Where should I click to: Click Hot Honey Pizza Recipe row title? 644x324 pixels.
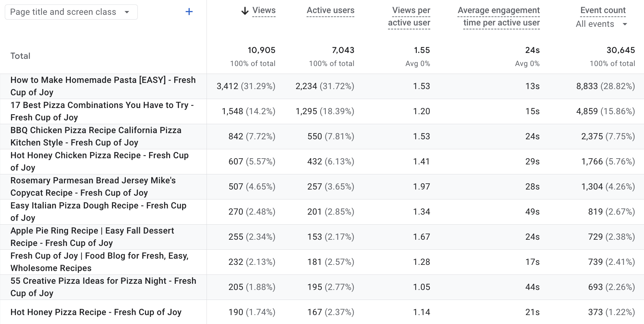pyautogui.click(x=96, y=312)
